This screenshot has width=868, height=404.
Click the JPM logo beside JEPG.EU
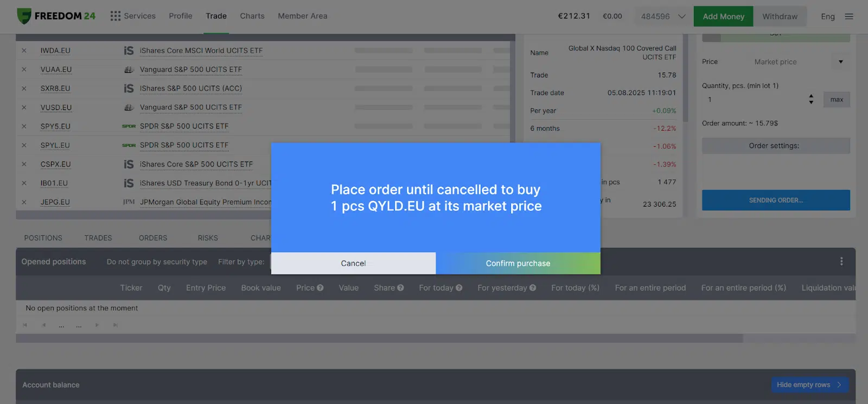(x=129, y=202)
